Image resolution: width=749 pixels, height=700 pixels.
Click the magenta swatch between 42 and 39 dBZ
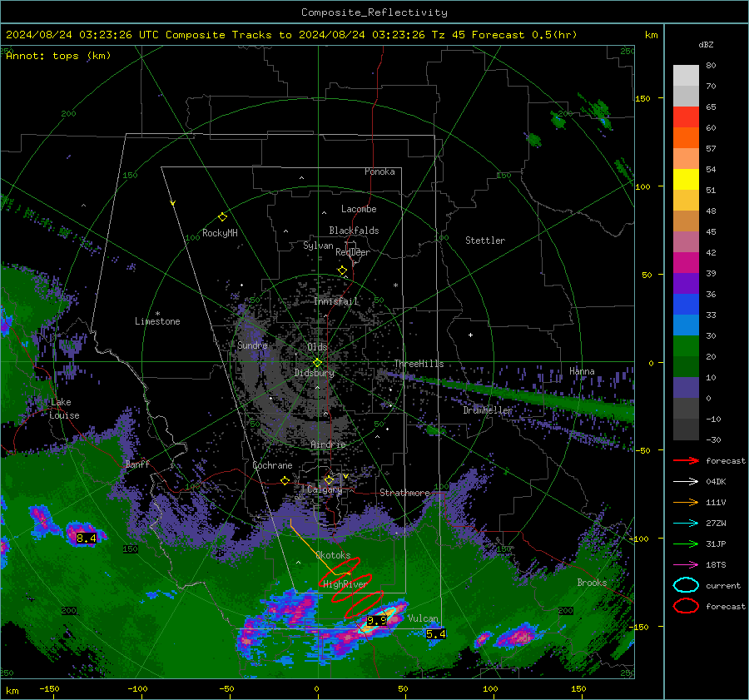pos(686,263)
